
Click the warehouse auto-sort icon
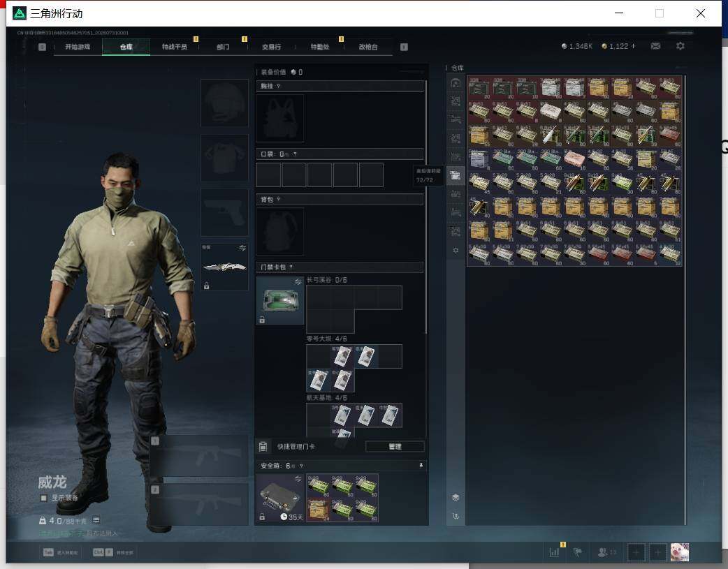[456, 516]
